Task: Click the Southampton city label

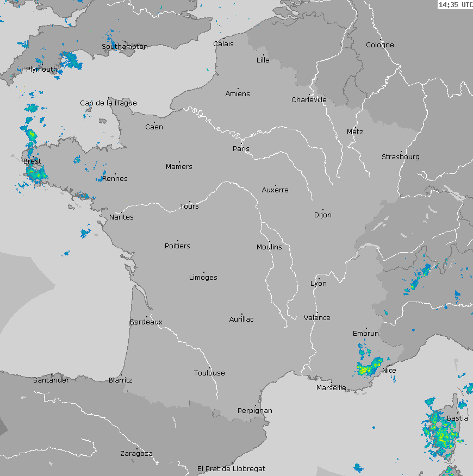Action: [125, 47]
